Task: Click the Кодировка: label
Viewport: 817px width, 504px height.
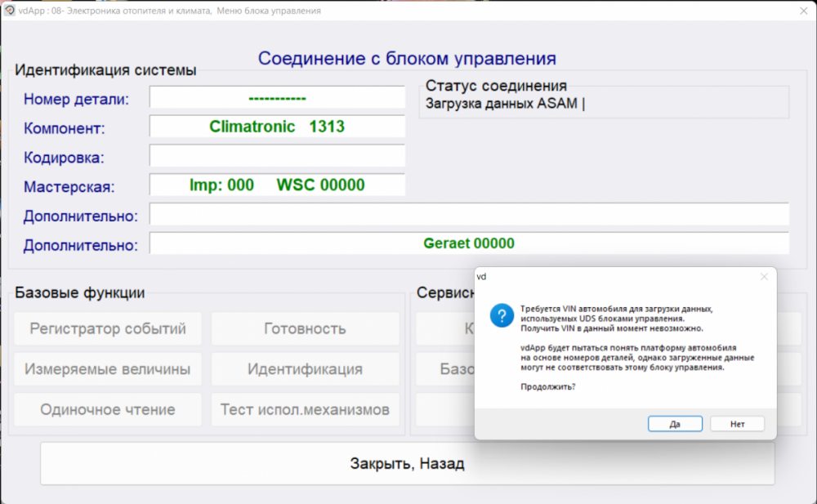Action: (x=64, y=158)
